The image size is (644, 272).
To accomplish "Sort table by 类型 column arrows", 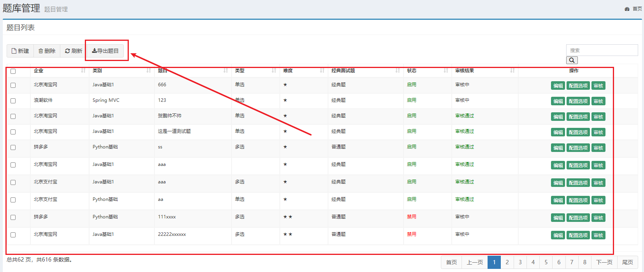I will 274,70.
